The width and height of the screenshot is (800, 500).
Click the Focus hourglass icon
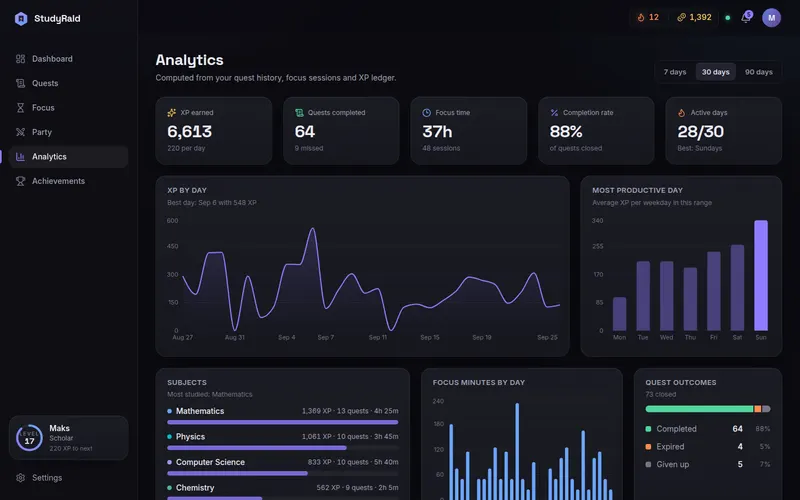[20, 108]
